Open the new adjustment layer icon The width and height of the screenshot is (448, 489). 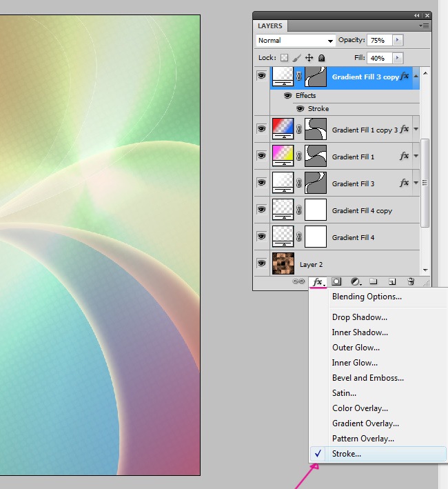tap(356, 281)
